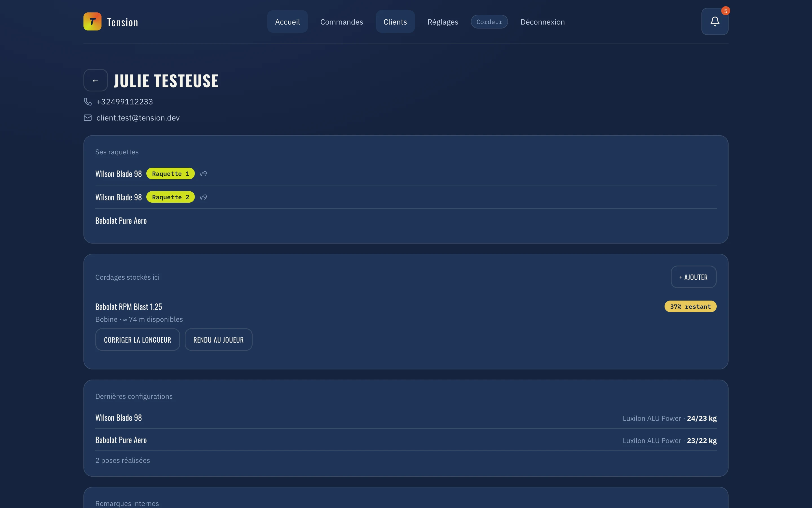
Task: Click RENDU AU JOUEUR button
Action: (219, 339)
